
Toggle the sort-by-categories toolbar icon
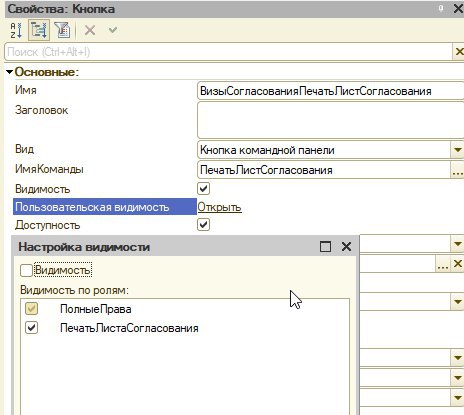click(39, 30)
